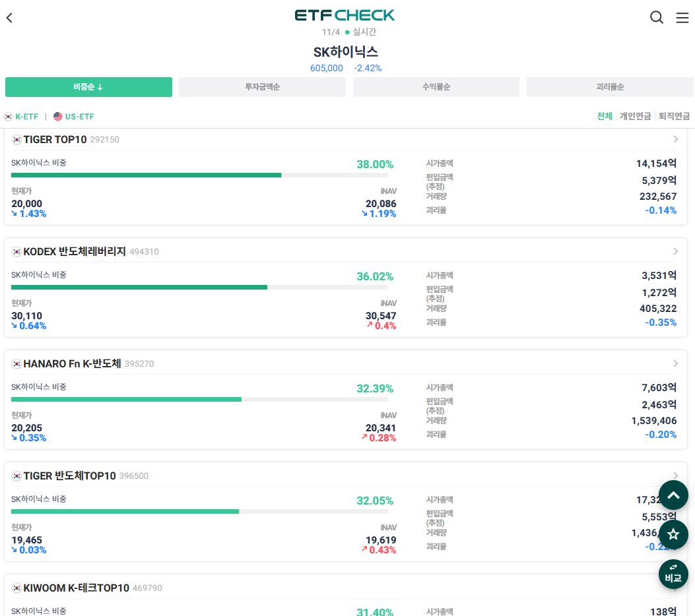Click iNAV value 20,086
695x616 pixels.
pyautogui.click(x=381, y=204)
